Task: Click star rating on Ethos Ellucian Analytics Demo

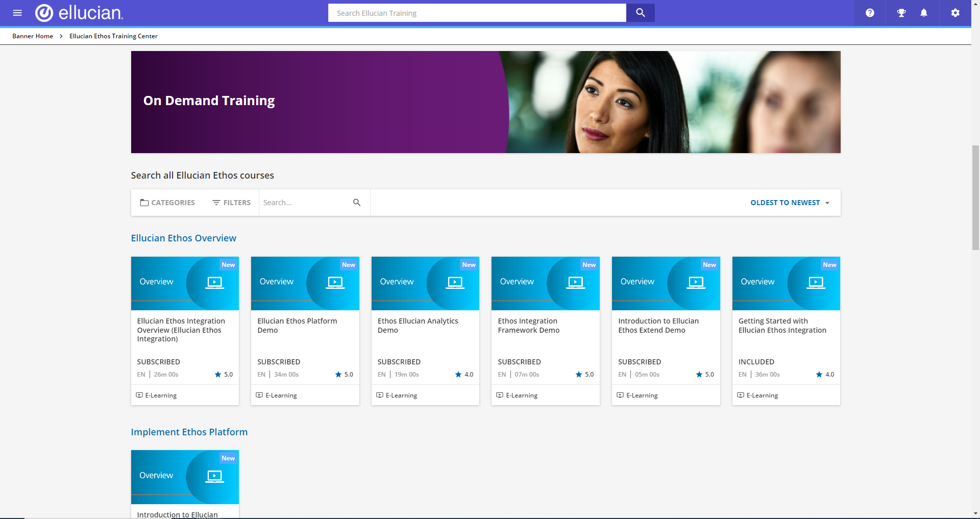Action: click(x=464, y=375)
